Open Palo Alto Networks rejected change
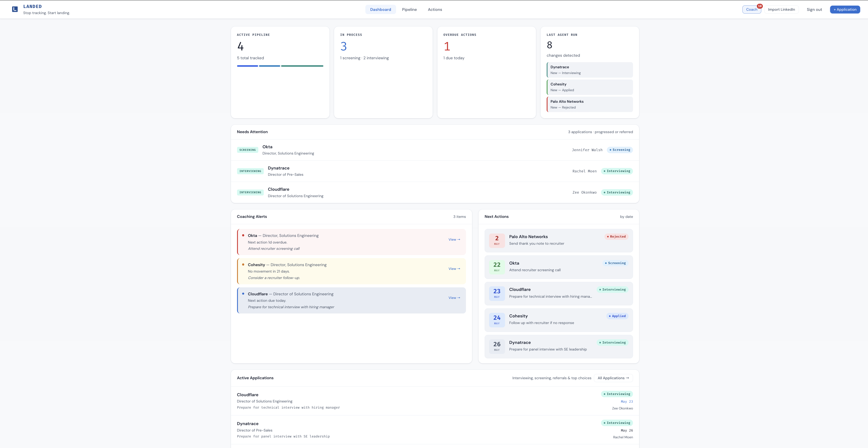The image size is (868, 448). tap(589, 104)
